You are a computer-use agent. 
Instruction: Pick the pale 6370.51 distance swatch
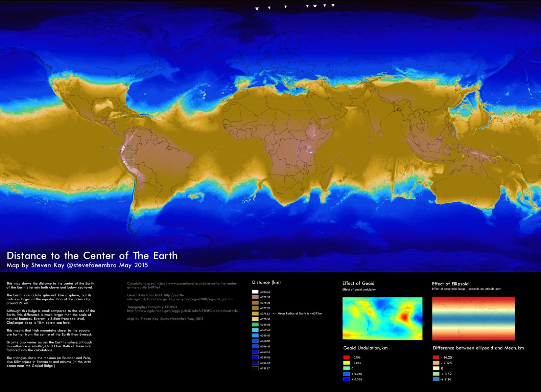coord(255,319)
